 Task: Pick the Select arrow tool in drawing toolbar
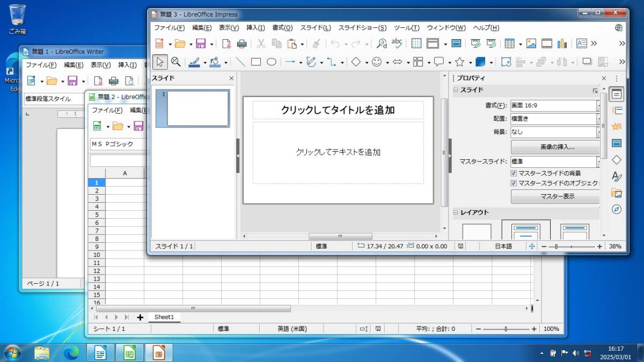160,62
